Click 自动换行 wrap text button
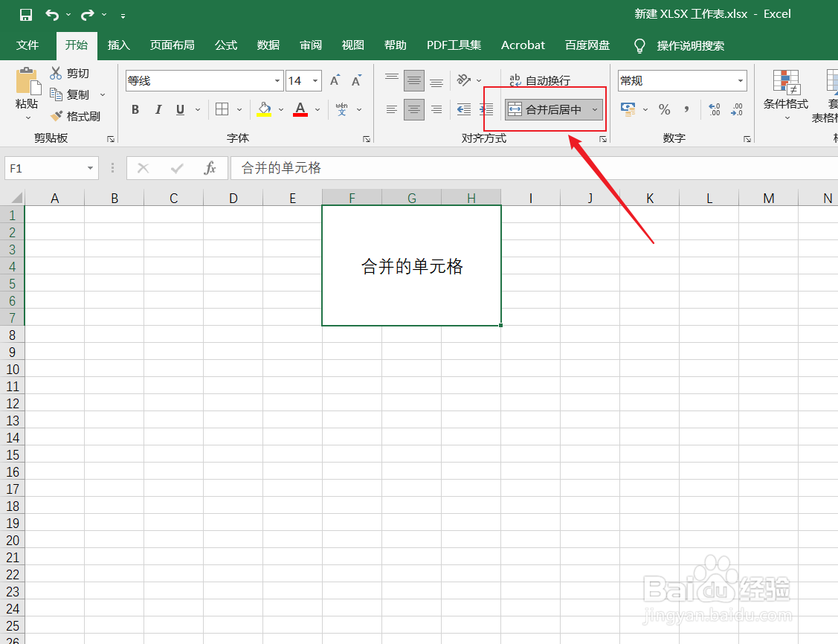This screenshot has height=644, width=838. tap(540, 81)
